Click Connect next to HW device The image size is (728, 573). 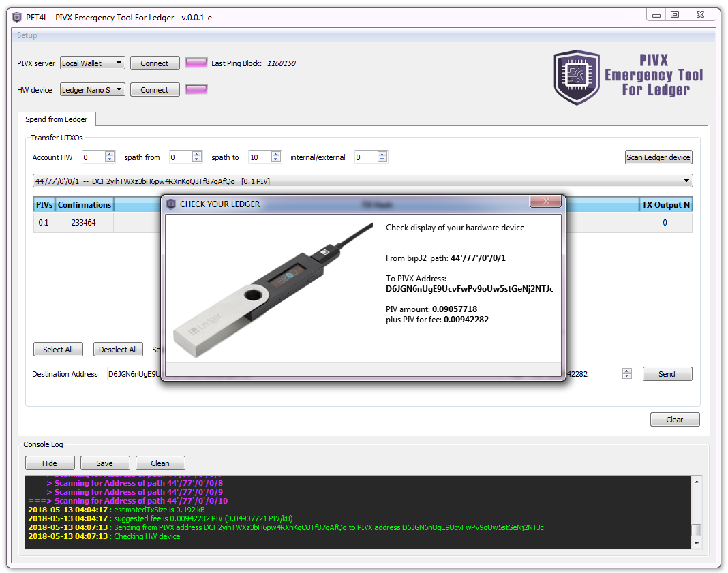(x=155, y=89)
